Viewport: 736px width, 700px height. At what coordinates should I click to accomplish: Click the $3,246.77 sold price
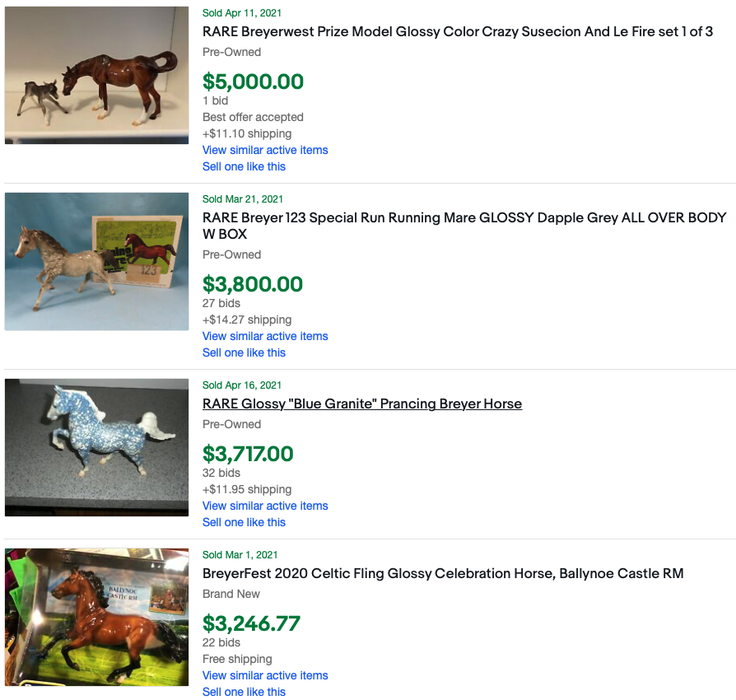251,623
